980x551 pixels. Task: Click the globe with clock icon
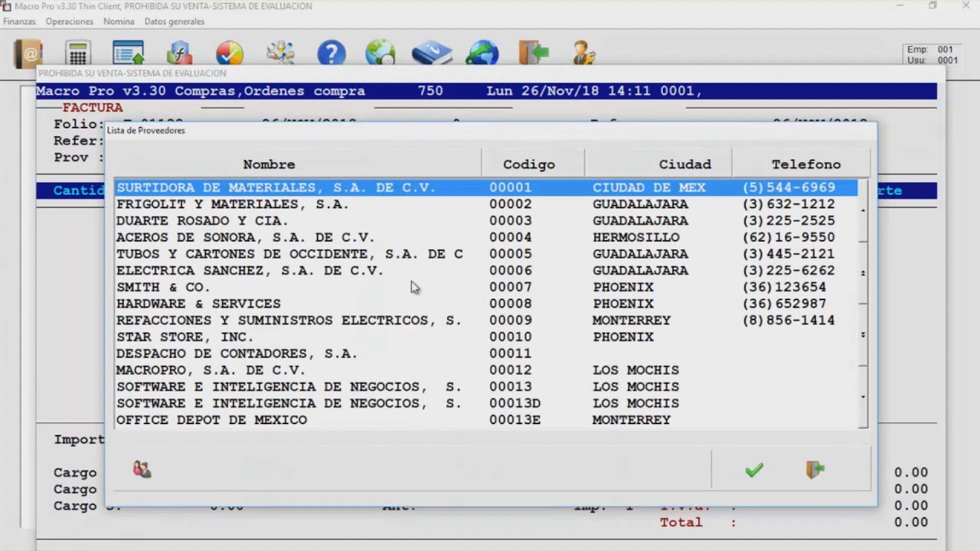point(381,54)
